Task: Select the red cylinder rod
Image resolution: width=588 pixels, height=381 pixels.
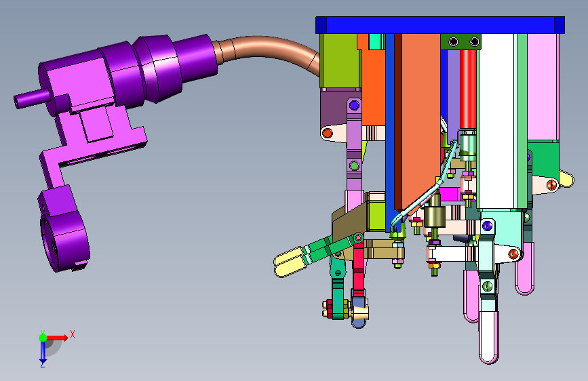Action: point(468,89)
